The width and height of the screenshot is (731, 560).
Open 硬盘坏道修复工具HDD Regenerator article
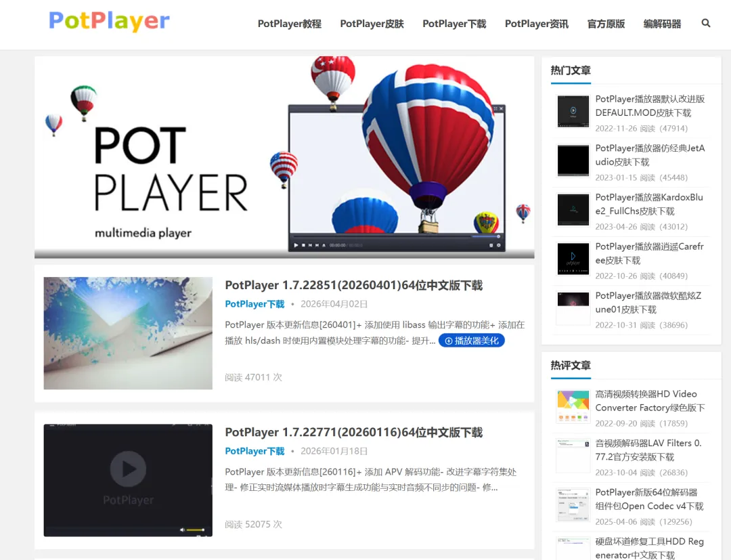pos(649,548)
